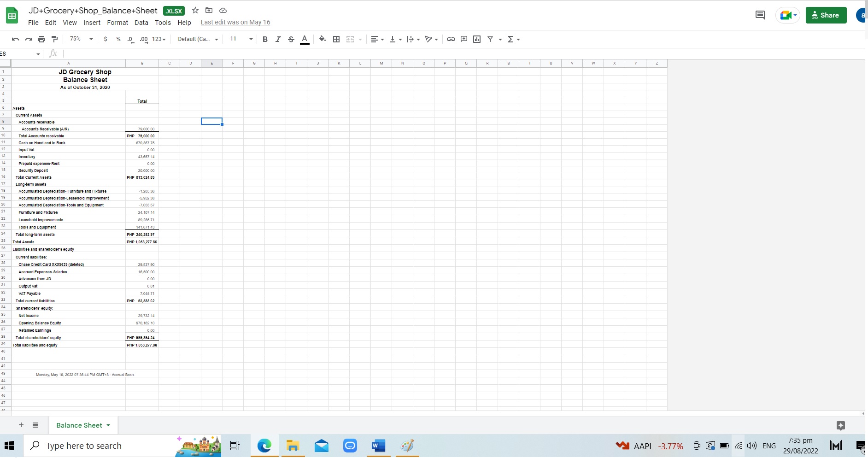Launch Word from the taskbar

tap(378, 446)
